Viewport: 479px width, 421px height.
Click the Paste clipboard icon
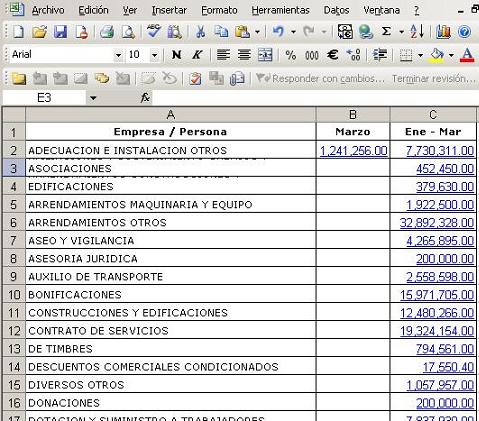coord(242,32)
